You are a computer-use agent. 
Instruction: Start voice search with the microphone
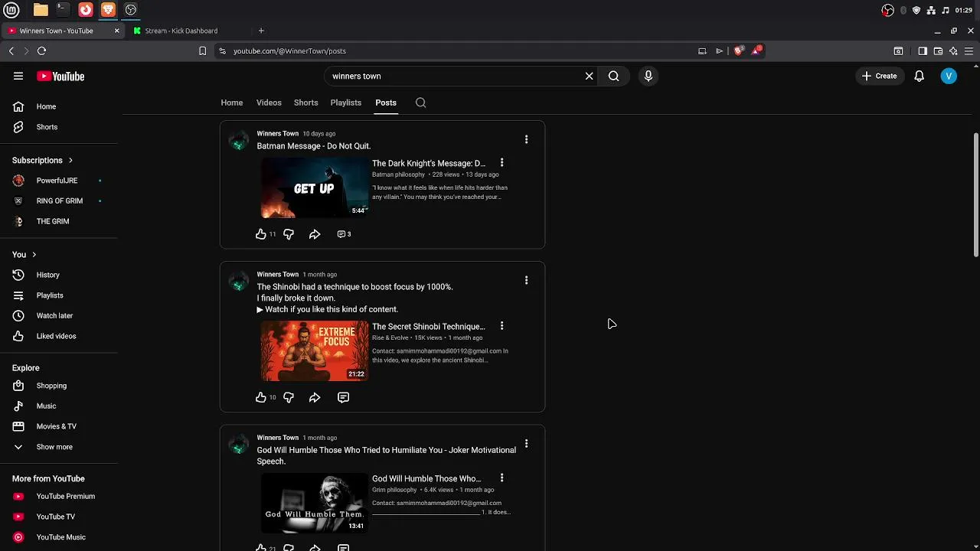point(648,76)
